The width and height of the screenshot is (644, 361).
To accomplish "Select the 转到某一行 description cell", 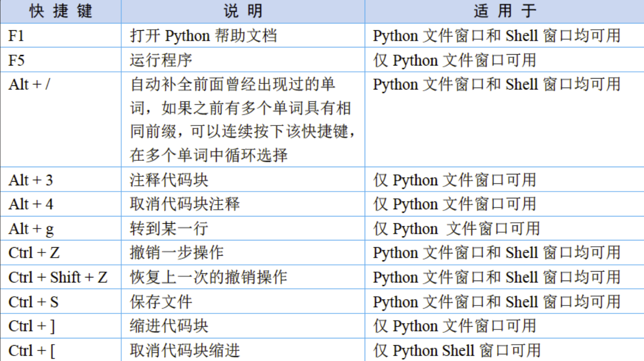I will click(169, 229).
